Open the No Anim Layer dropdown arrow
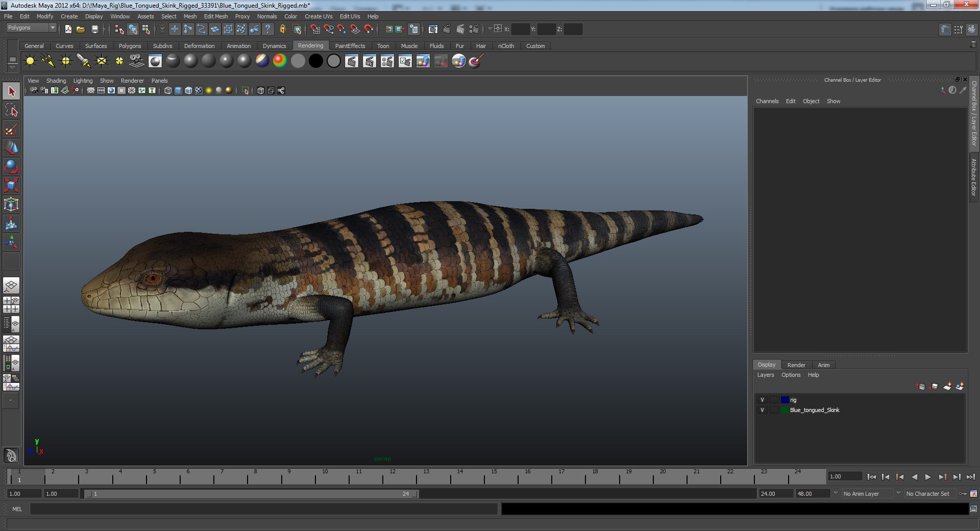Image resolution: width=980 pixels, height=531 pixels. tap(836, 493)
